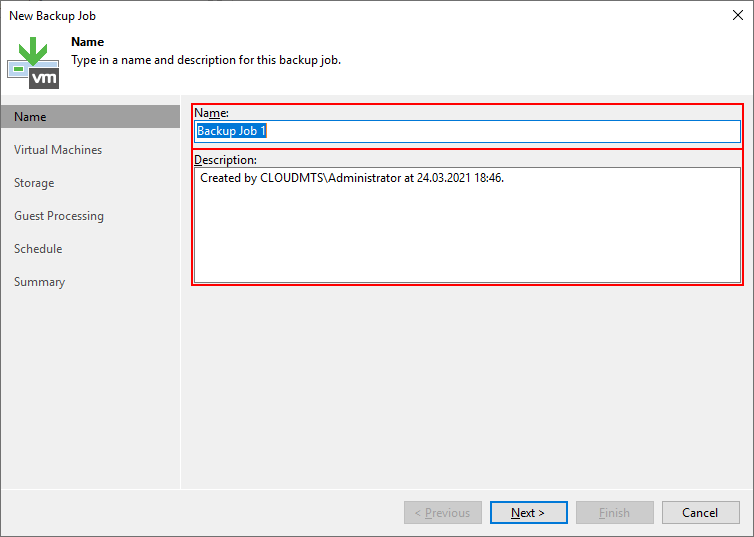The height and width of the screenshot is (537, 754).
Task: Click the bold 'Name' header title
Action: click(x=88, y=43)
